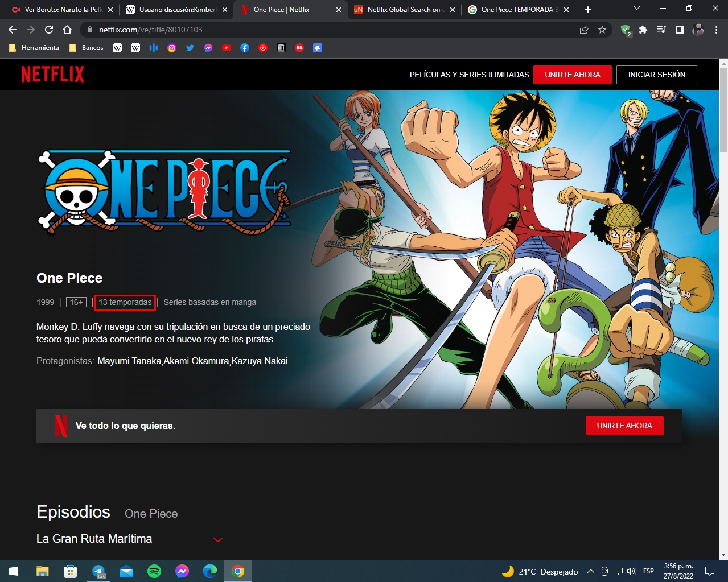The image size is (728, 582).
Task: Click the Netflix logo in the header
Action: (53, 75)
